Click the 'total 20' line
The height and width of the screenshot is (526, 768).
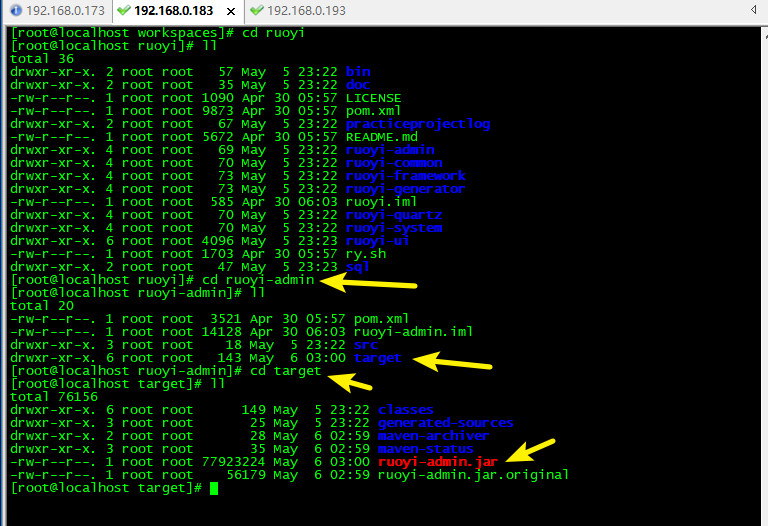(42, 306)
